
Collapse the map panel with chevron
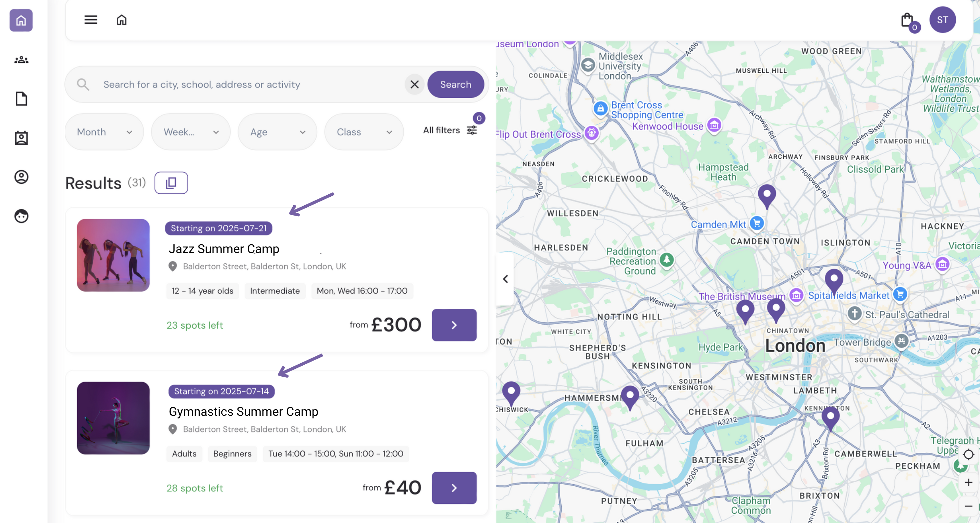505,279
